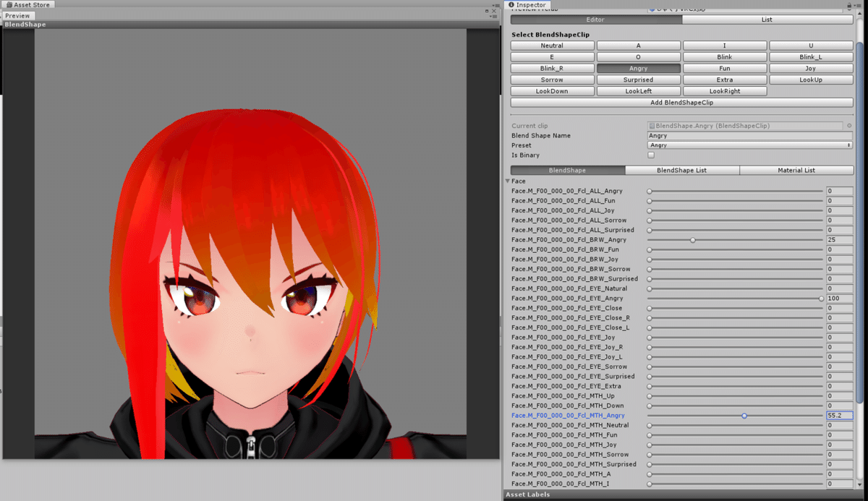The image size is (868, 501).
Task: Switch to the BlendShape List tab
Action: (681, 171)
